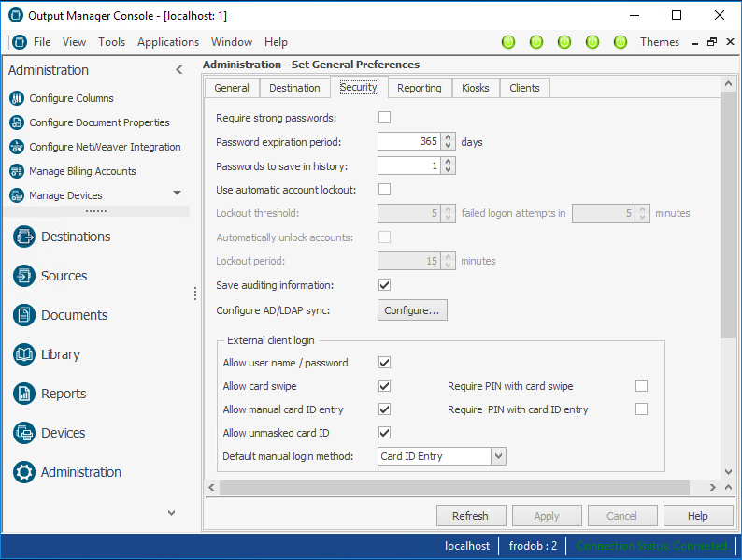Switch to the General tab
Screen dimensions: 742x560
(x=232, y=88)
